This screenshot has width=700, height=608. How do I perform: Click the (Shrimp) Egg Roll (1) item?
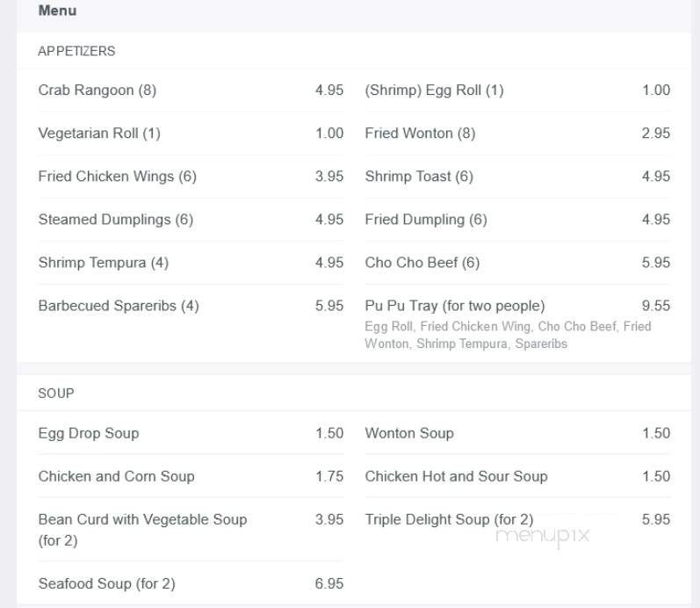pyautogui.click(x=434, y=90)
